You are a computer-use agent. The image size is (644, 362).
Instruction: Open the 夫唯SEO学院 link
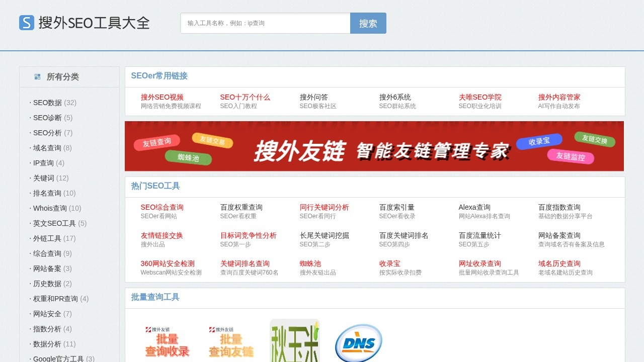(x=480, y=97)
